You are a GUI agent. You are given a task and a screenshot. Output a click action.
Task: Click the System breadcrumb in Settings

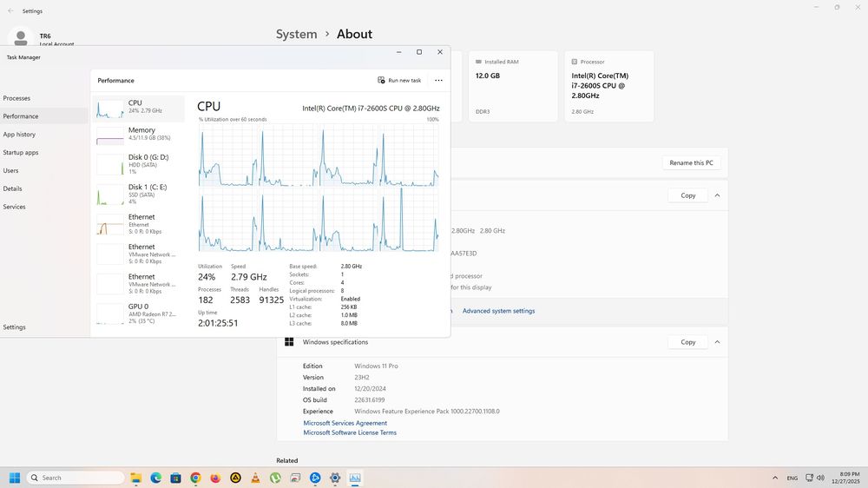click(296, 35)
